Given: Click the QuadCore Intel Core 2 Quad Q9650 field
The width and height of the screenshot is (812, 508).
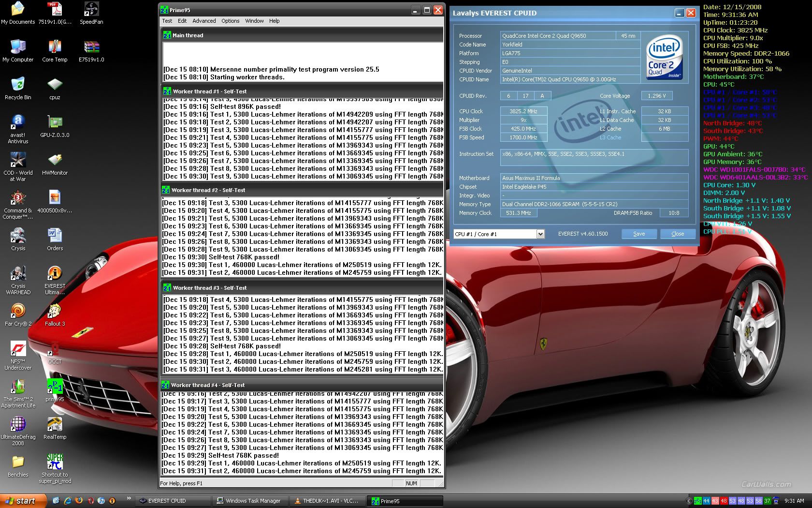Looking at the screenshot, I should (x=557, y=36).
